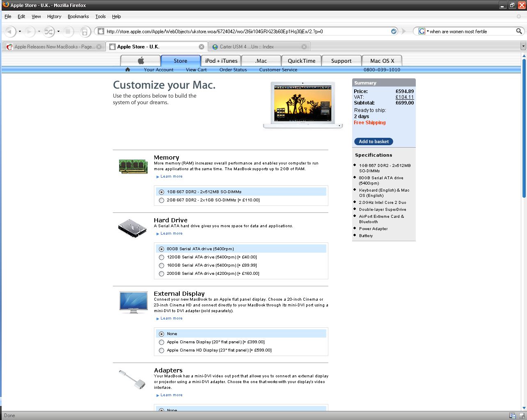This screenshot has width=527, height=420.
Task: Open the Customer Service link
Action: [x=278, y=70]
